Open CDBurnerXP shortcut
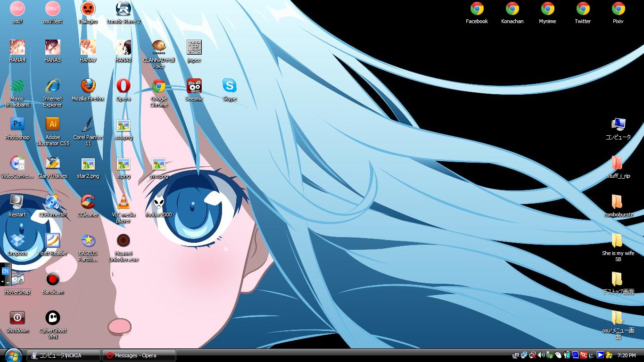644x362 pixels. click(52, 206)
